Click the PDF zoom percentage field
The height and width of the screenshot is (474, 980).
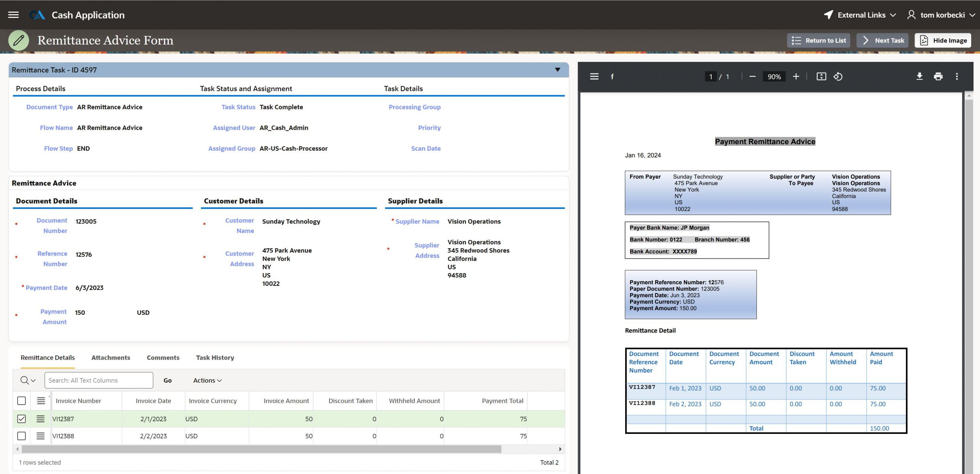(x=774, y=77)
